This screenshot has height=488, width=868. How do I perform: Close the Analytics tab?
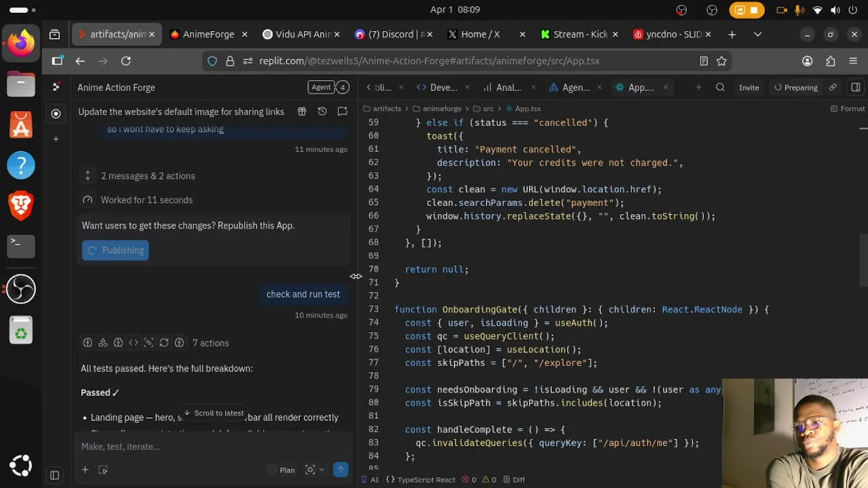[534, 87]
